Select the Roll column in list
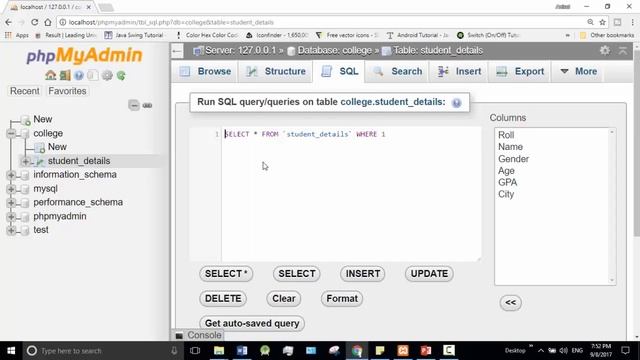The height and width of the screenshot is (360, 640). 506,135
